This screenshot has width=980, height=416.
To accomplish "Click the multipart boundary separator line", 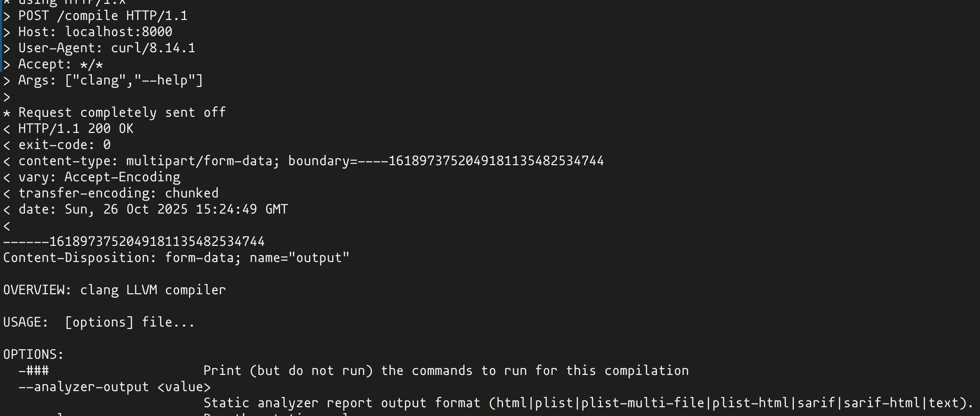I will [134, 241].
